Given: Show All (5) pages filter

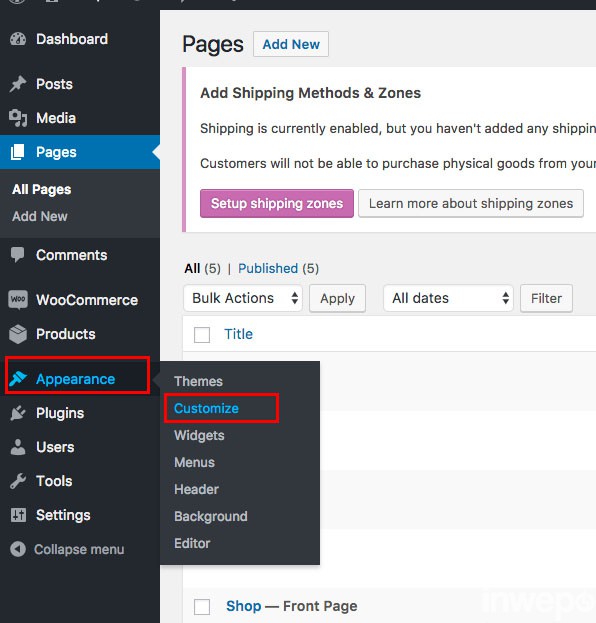Looking at the screenshot, I should pyautogui.click(x=202, y=269).
